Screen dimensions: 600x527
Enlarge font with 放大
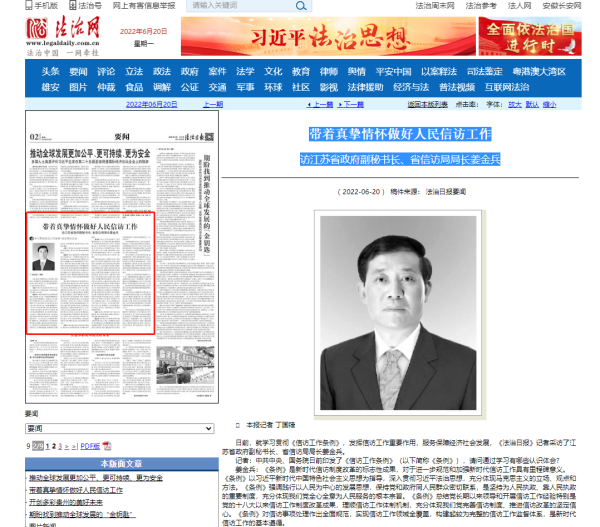(515, 104)
